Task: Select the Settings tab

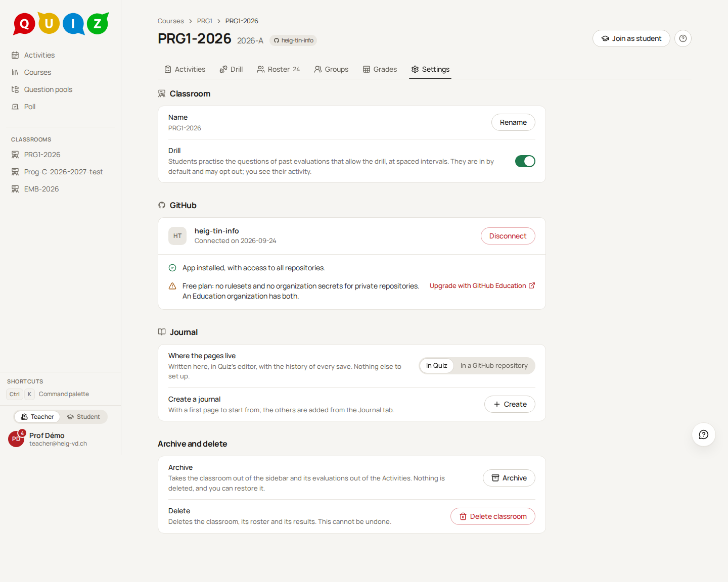Action: [430, 69]
